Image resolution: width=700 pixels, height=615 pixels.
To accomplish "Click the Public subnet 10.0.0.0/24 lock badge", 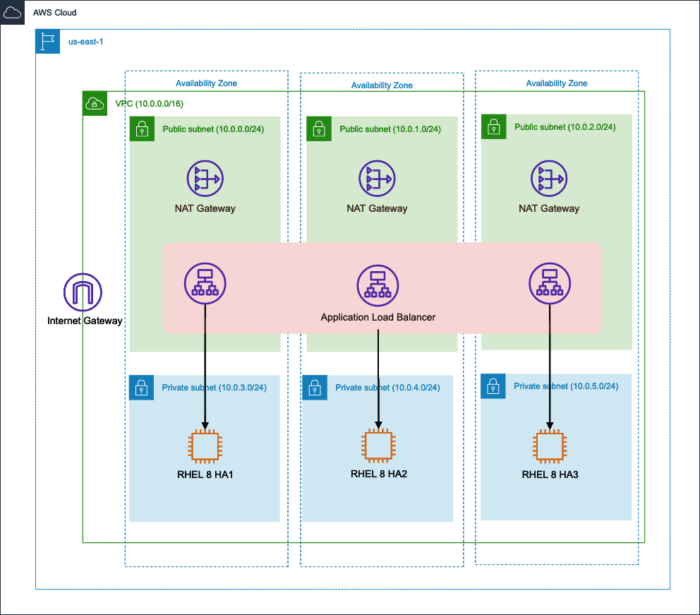I will (140, 129).
